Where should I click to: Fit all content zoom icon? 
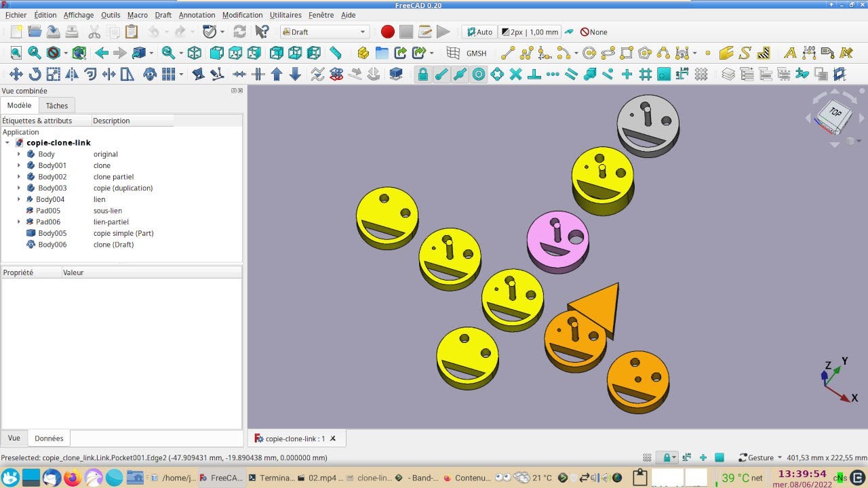click(16, 53)
